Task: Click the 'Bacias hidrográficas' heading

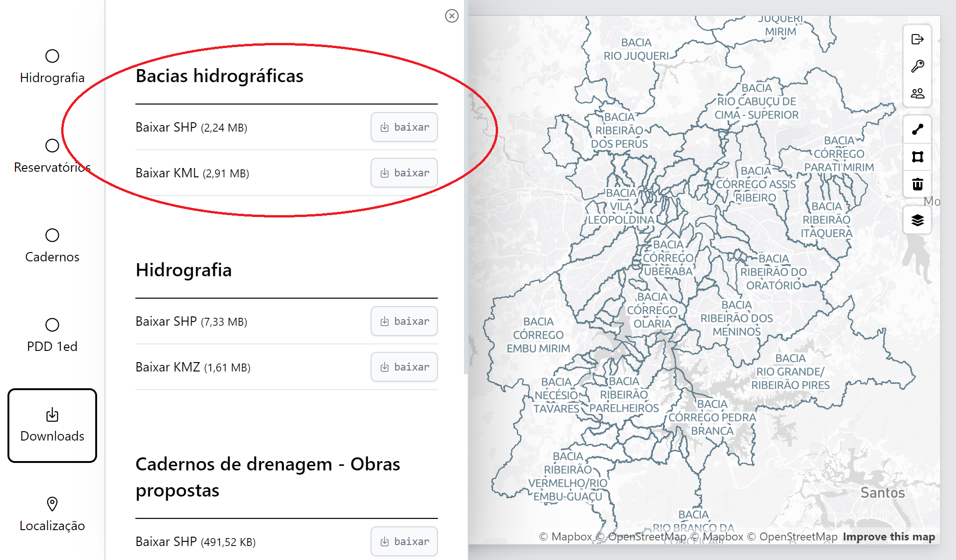Action: pos(219,76)
